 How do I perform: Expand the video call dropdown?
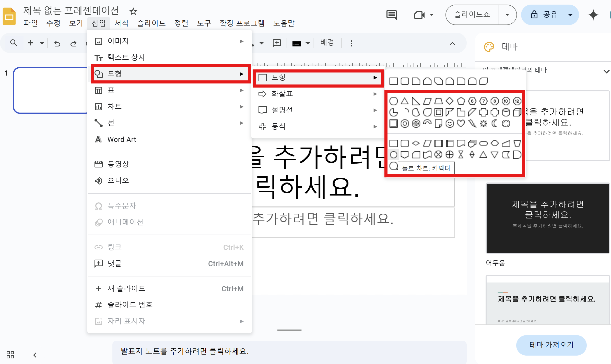432,15
